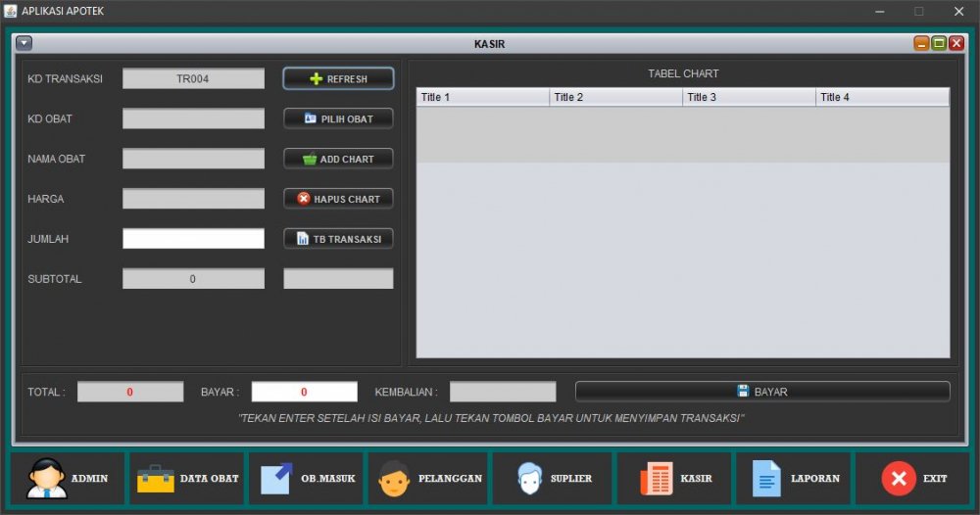980x515 pixels.
Task: Click the BAYAR save button
Action: click(x=761, y=392)
